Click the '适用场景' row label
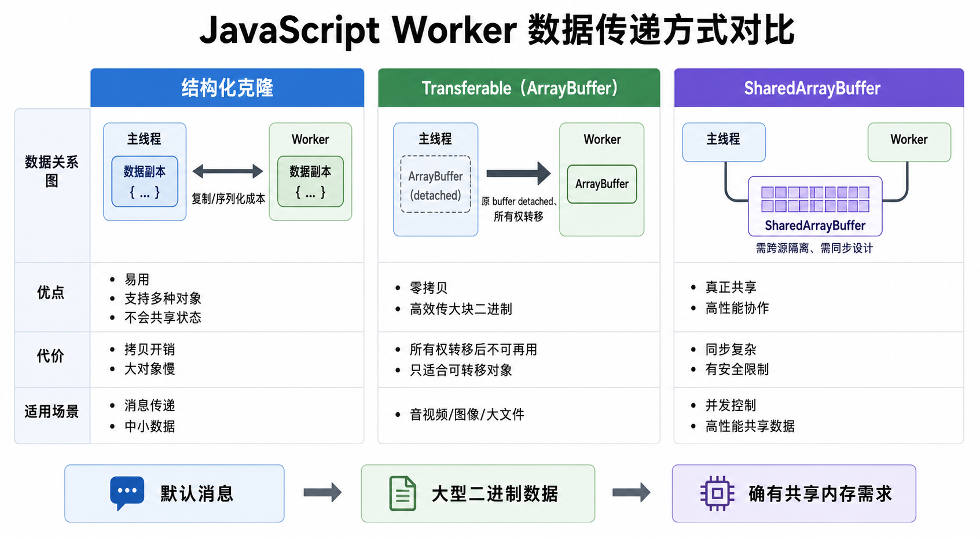 52,412
